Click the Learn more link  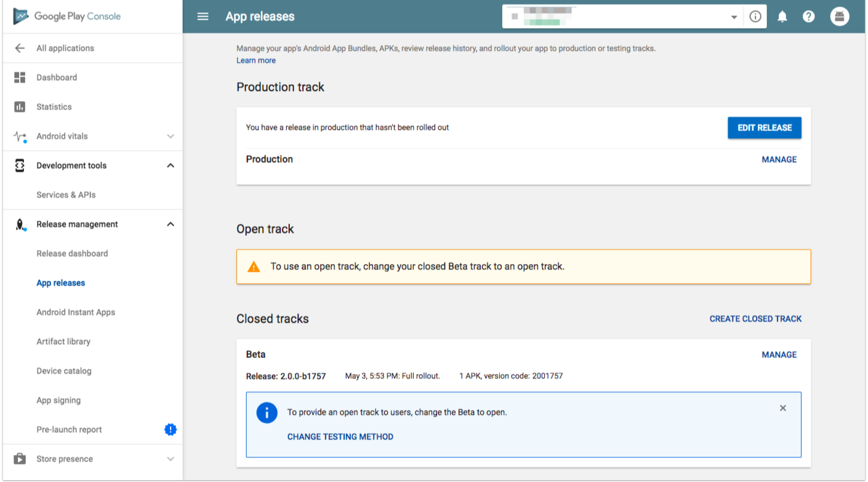(x=256, y=60)
